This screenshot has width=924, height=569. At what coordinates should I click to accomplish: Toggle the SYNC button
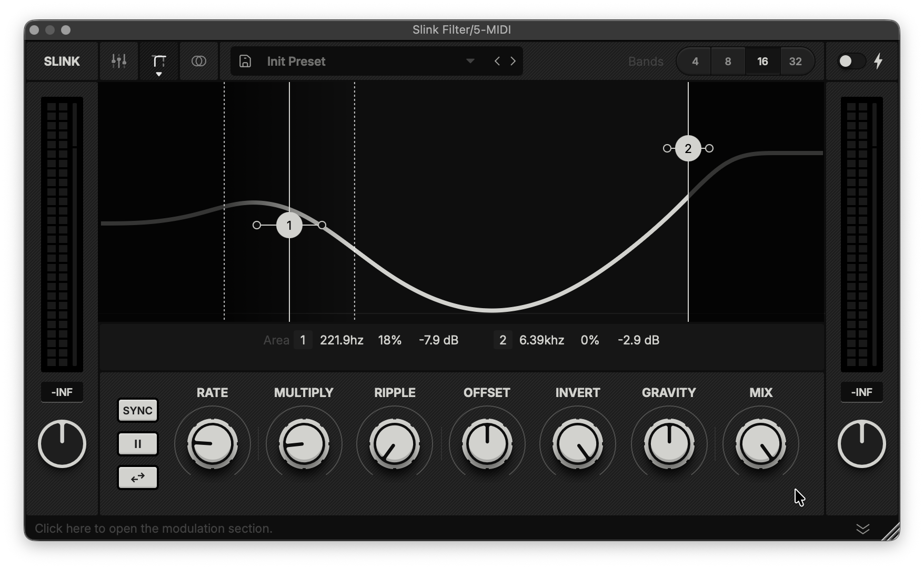click(138, 410)
